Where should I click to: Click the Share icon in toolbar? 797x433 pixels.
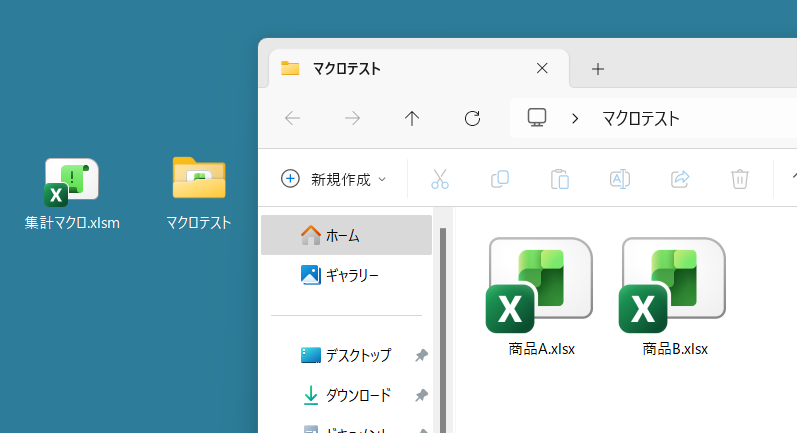pos(680,179)
